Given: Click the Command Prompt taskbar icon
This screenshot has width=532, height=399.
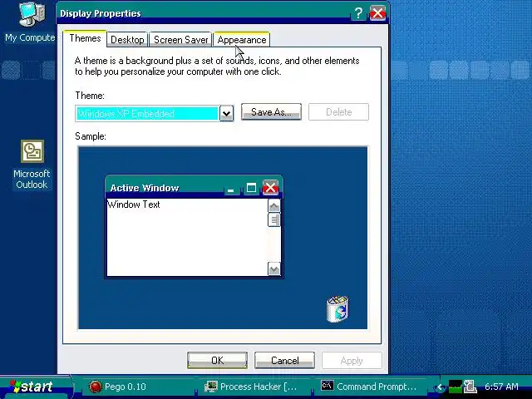Looking at the screenshot, I should pos(327,386).
